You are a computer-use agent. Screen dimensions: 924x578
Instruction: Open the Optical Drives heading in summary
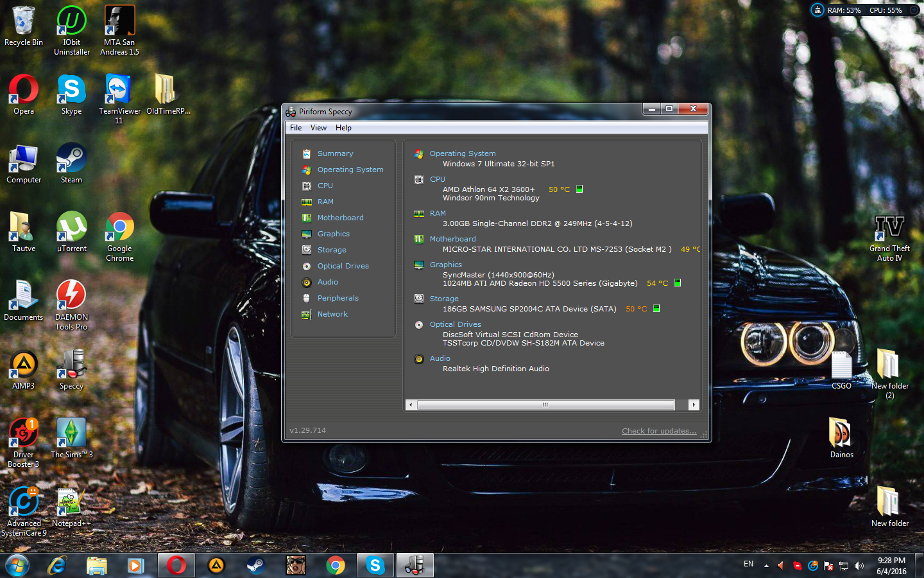(x=456, y=324)
